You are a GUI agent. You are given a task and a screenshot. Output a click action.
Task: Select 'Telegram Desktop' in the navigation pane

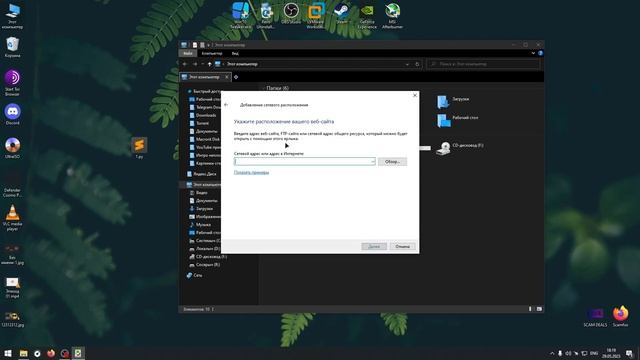(x=206, y=107)
